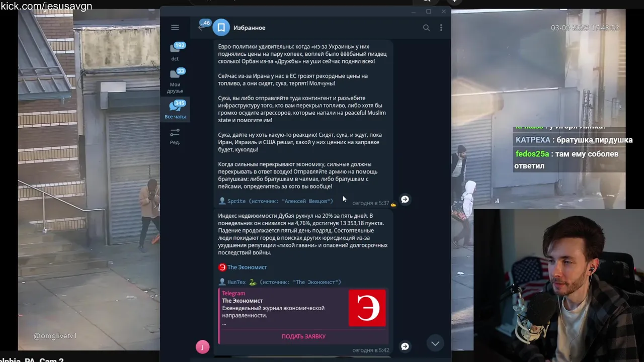Maximize the Telegram window
This screenshot has height=362, width=644.
pyautogui.click(x=429, y=12)
